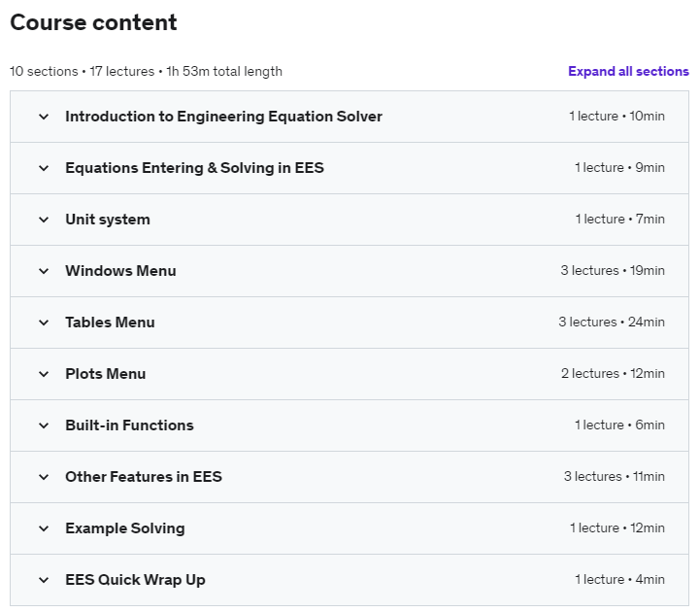The height and width of the screenshot is (612, 700).
Task: Click '3 lectures • 11min' in Other Features row
Action: (x=614, y=477)
